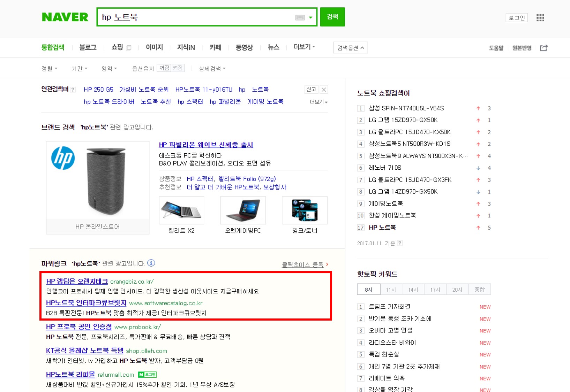Open HP 랩탑은 오렌지테크 ad link

coord(77,281)
